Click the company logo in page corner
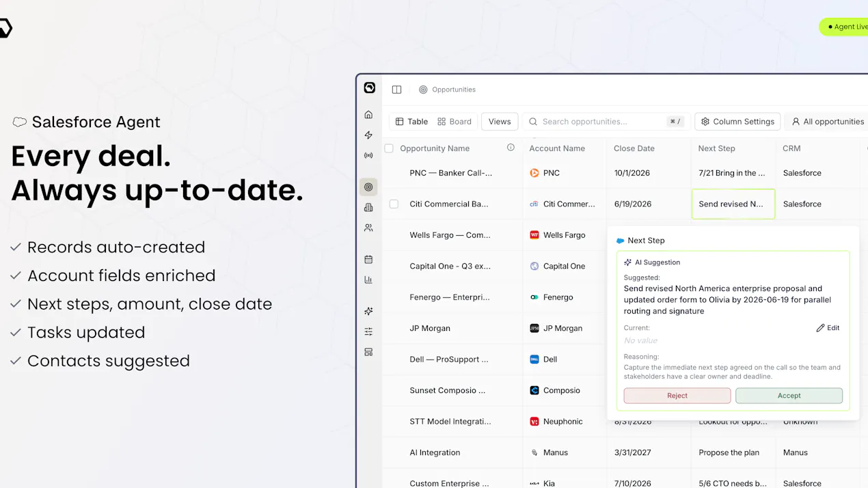The width and height of the screenshot is (868, 488). point(5,28)
